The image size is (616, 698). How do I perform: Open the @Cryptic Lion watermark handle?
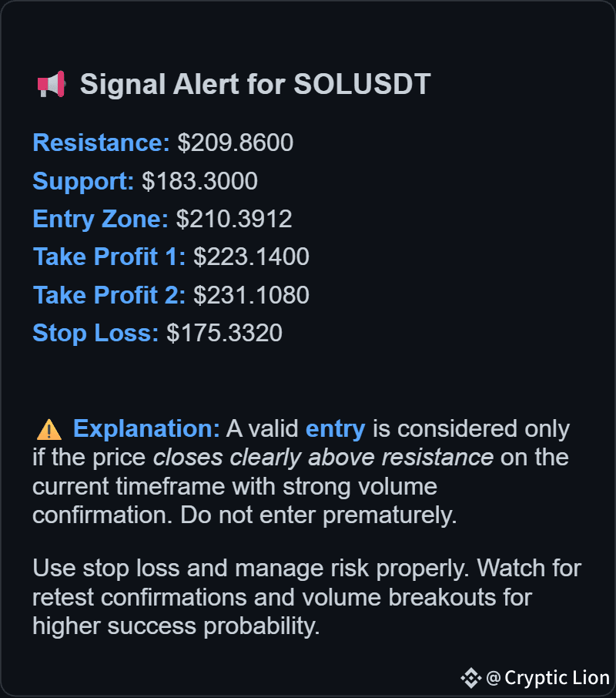(548, 678)
